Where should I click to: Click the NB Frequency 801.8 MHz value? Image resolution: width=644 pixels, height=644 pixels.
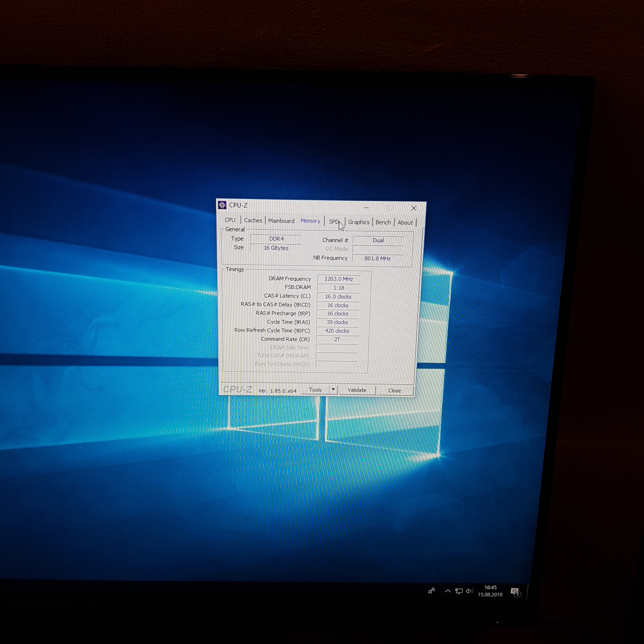(378, 258)
